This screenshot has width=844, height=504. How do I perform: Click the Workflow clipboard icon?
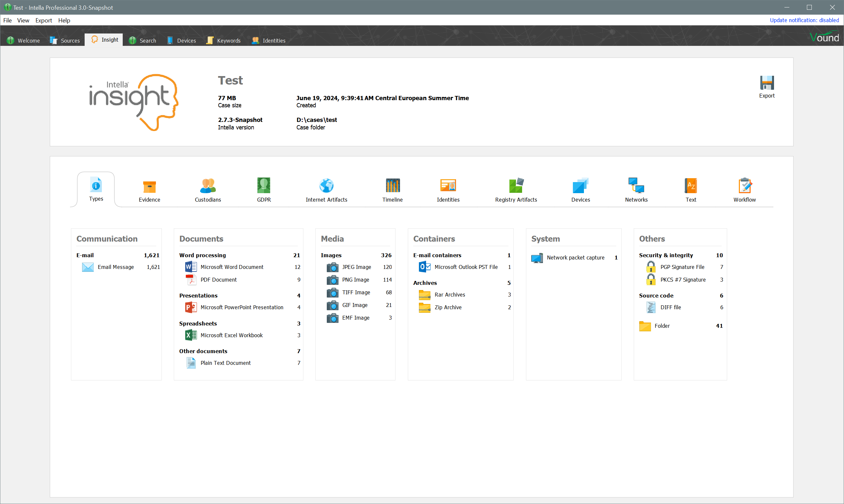coord(744,186)
